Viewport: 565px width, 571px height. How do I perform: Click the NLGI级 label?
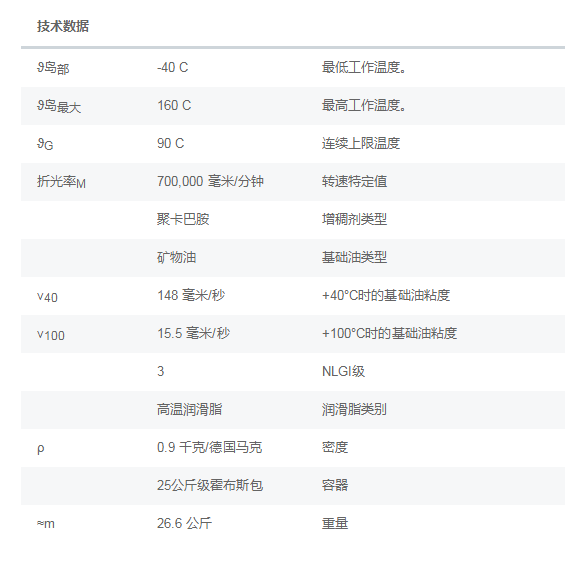point(343,371)
